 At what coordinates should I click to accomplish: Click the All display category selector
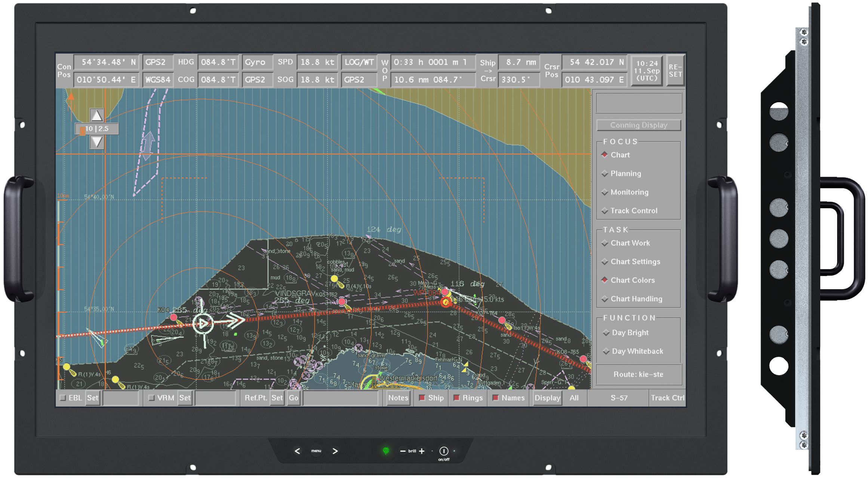coord(574,398)
